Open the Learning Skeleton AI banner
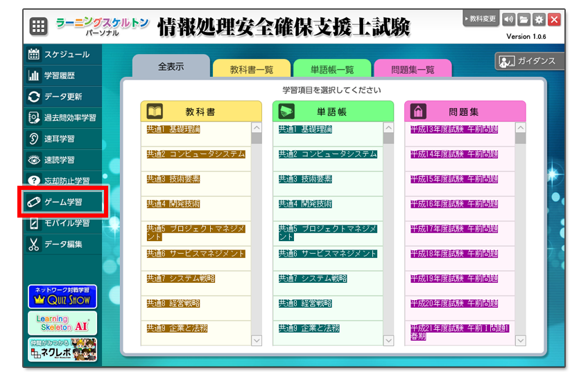Viewport: 588px width, 377px height. [x=62, y=323]
